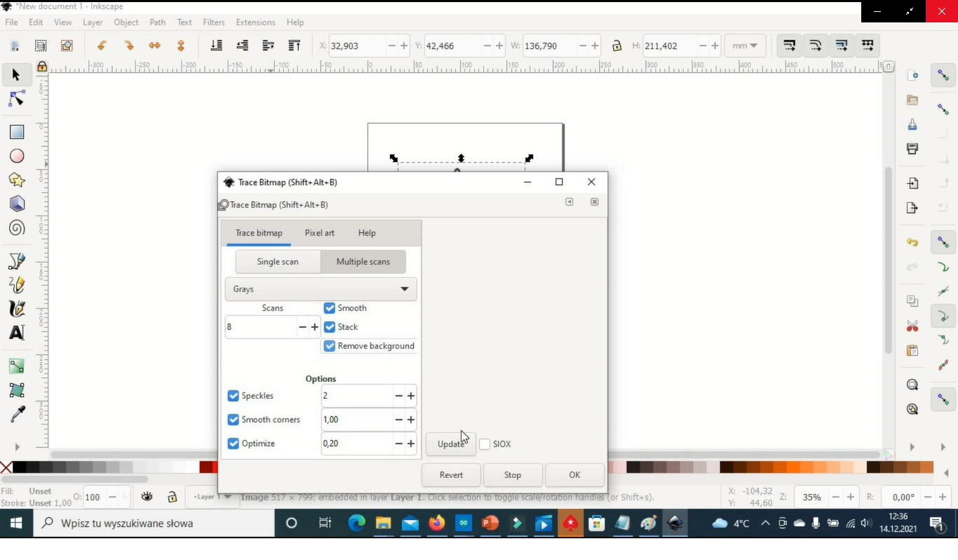The image size is (958, 560).
Task: Open the Filters menu
Action: tap(214, 22)
